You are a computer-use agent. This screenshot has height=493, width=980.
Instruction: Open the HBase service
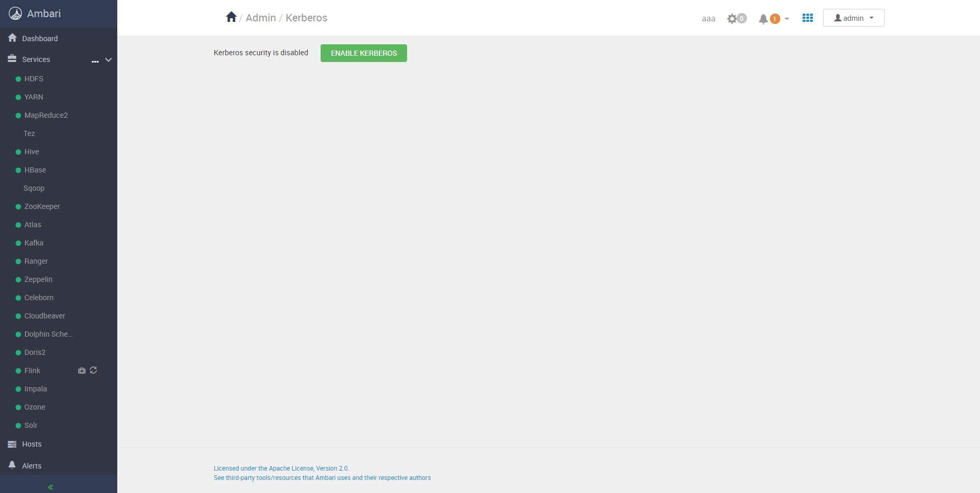[x=35, y=170]
